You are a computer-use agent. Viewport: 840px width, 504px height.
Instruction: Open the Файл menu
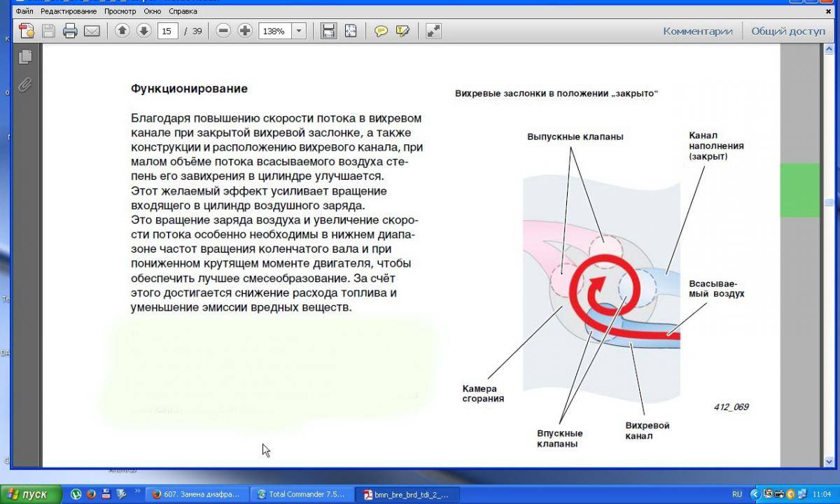tap(24, 11)
